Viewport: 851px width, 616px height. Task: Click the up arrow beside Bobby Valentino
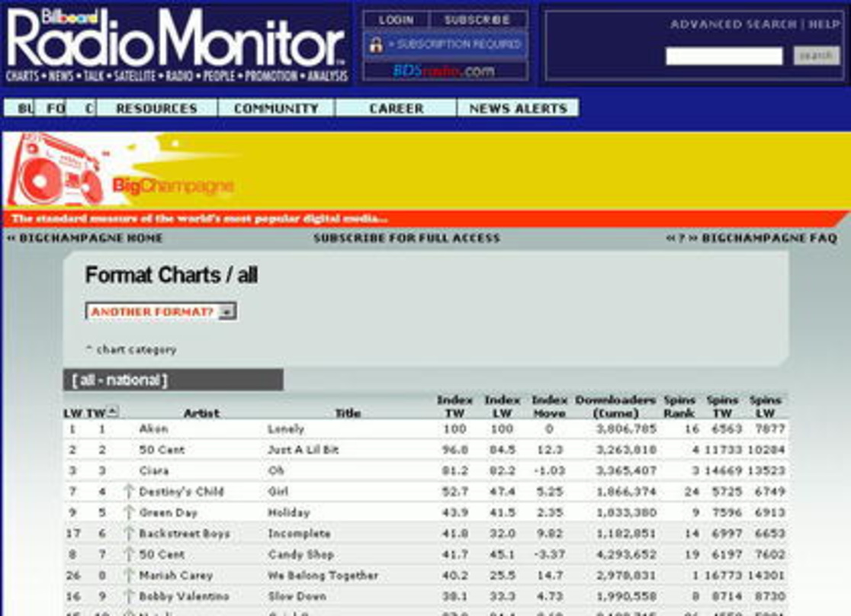129,596
